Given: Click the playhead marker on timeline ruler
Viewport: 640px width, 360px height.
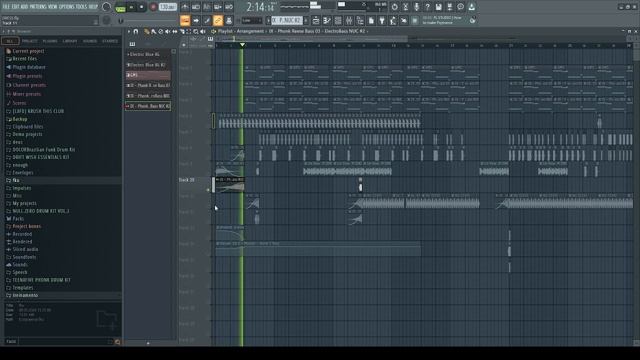Looking at the screenshot, I should pos(242,44).
